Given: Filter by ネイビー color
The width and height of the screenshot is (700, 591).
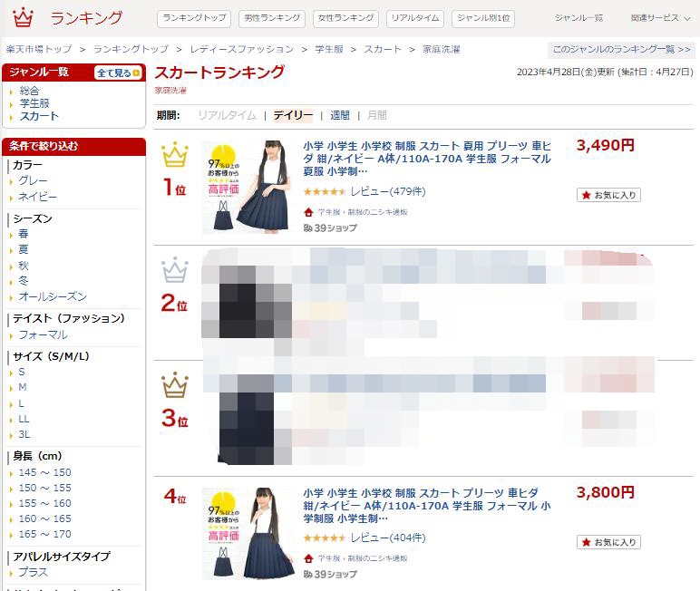Looking at the screenshot, I should click(x=37, y=197).
